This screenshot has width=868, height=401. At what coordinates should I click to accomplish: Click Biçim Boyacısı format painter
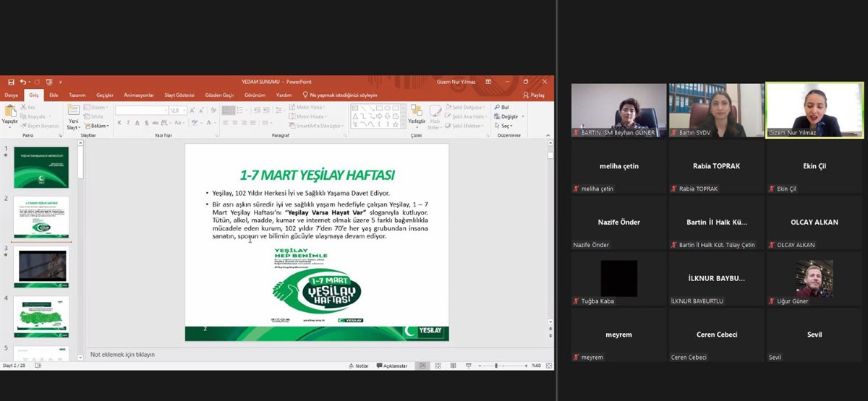[41, 126]
